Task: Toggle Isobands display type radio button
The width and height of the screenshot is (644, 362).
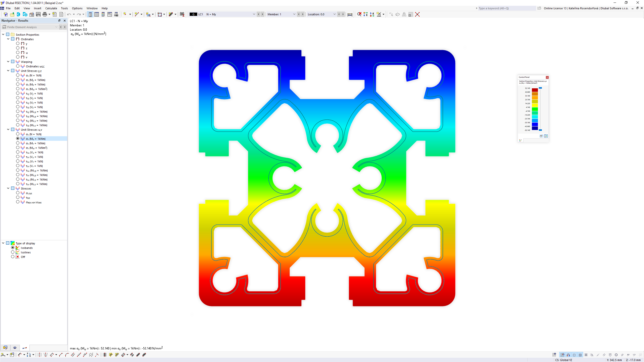Action: click(x=12, y=248)
